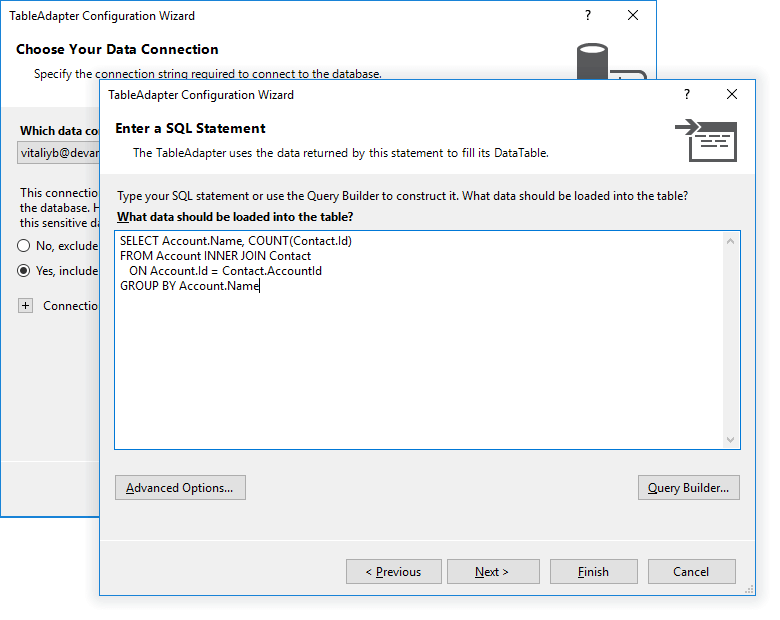Viewport: 780px width, 620px height.
Task: Close the Choose Your Data Connection dialog
Action: 633,16
